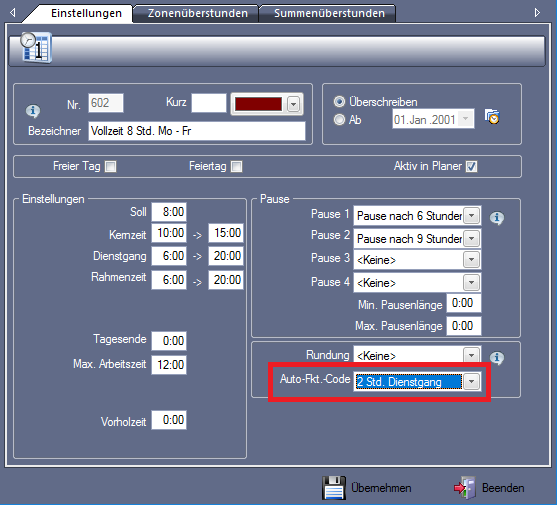Viewport: 557px width, 505px height.
Task: Click the clock table header icon
Action: click(36, 47)
